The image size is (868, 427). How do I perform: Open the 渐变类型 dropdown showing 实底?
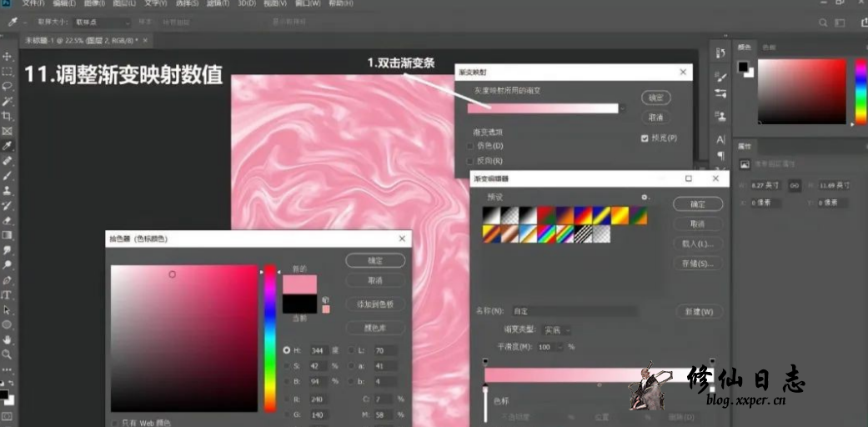coord(556,330)
